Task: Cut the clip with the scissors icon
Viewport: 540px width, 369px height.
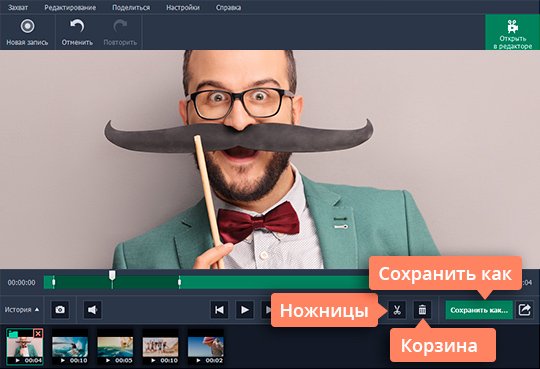Action: coord(397,310)
